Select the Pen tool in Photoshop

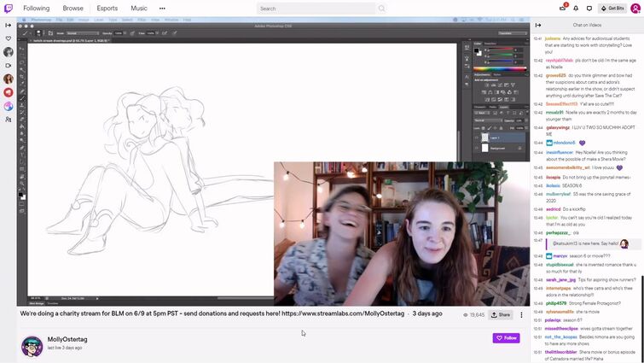[22, 148]
